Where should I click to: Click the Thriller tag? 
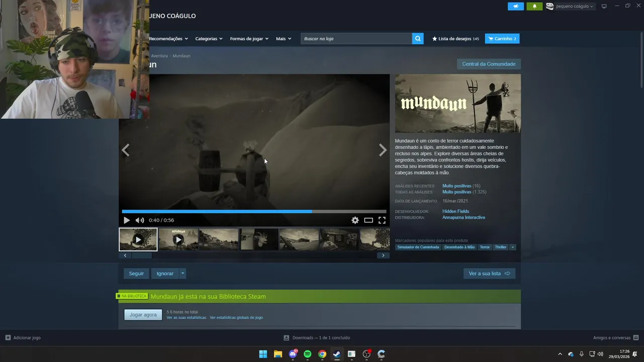click(501, 247)
